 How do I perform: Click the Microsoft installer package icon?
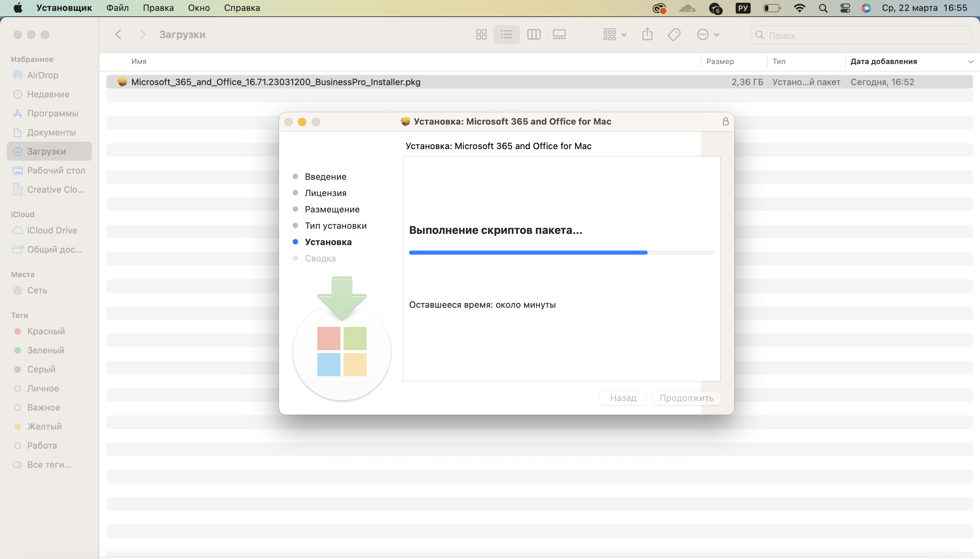(x=122, y=81)
